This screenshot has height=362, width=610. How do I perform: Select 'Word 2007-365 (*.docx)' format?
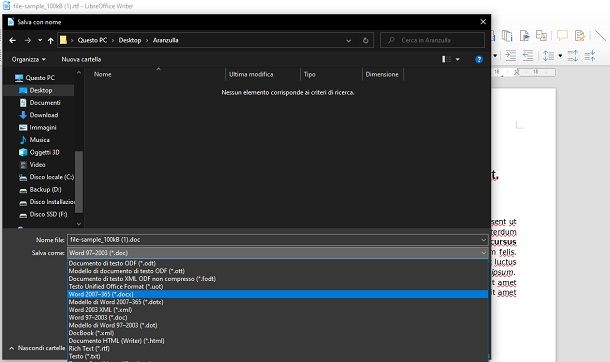[278, 294]
